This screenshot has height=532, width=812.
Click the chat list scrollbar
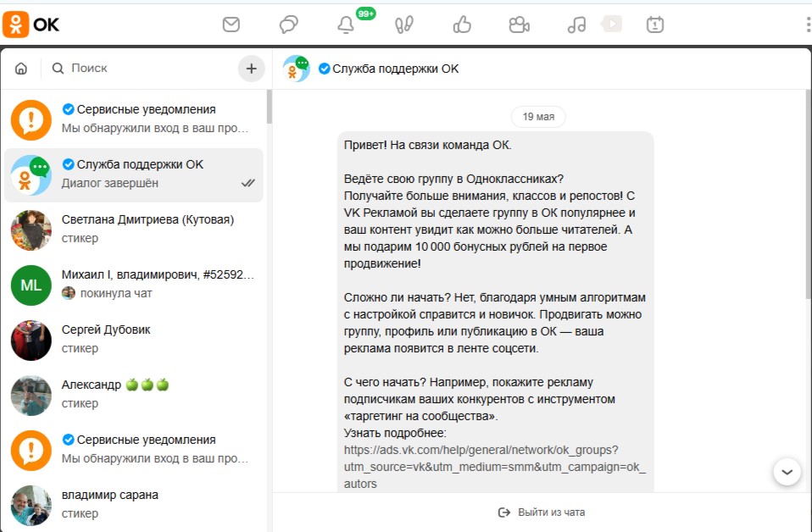(x=269, y=108)
